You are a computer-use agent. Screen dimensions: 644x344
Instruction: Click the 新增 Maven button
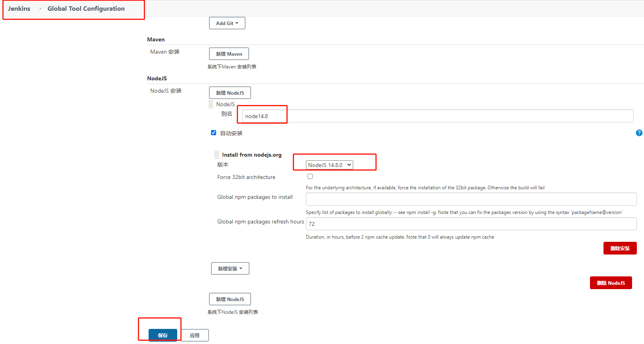[x=229, y=54]
